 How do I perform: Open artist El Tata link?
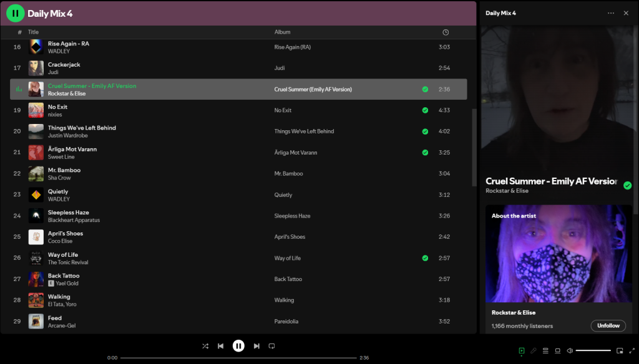click(56, 304)
